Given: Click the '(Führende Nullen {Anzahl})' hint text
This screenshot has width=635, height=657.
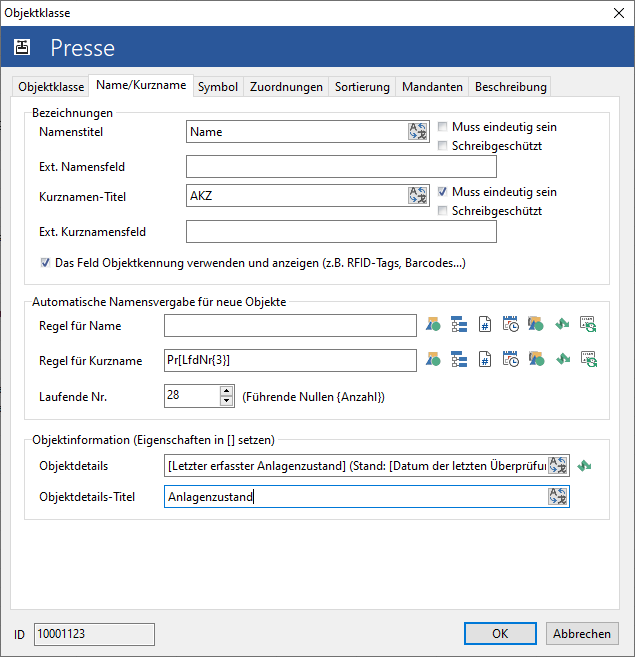Looking at the screenshot, I should pyautogui.click(x=313, y=397).
